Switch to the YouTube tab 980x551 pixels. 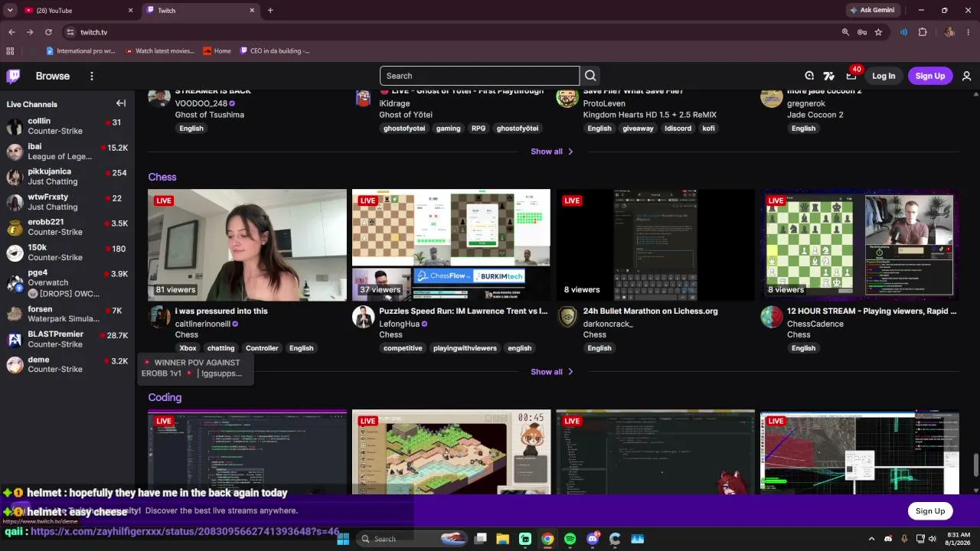tap(78, 10)
